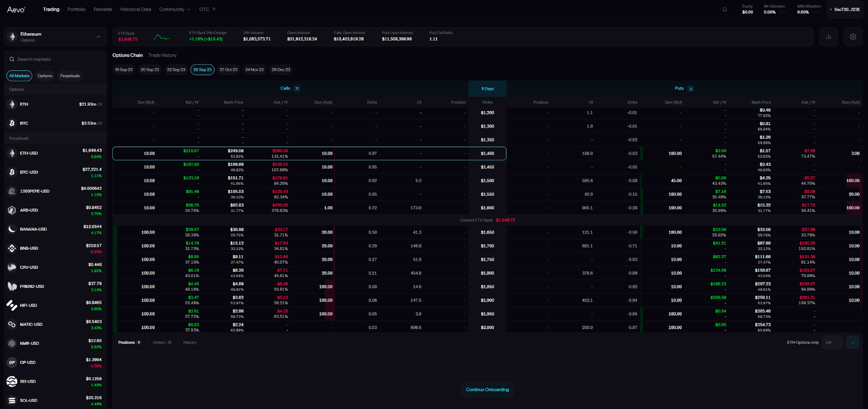Click the ETH options coin icon

[x=12, y=104]
